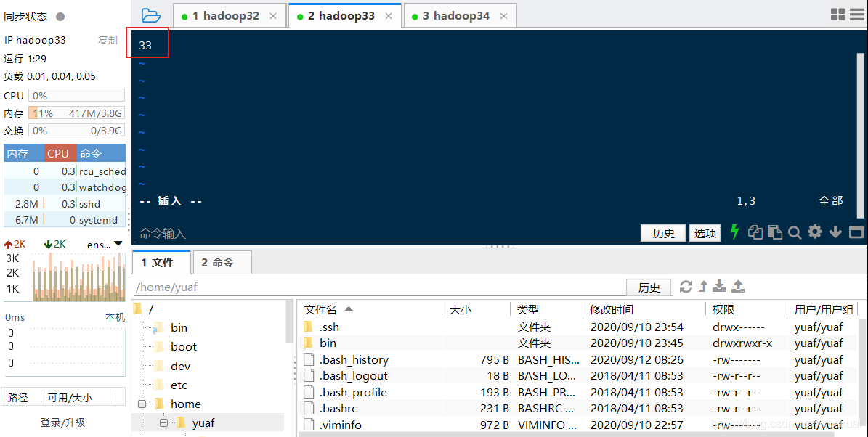
Task: Click the 交换 usage bar
Action: (x=76, y=131)
